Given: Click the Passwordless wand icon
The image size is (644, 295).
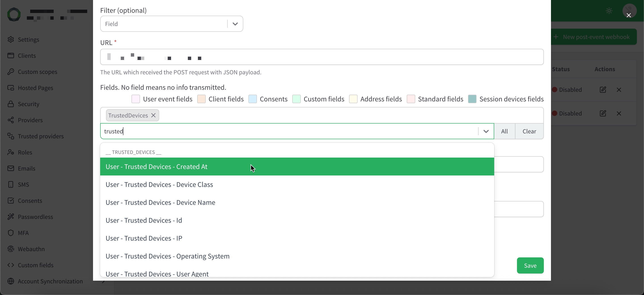Looking at the screenshot, I should click(11, 217).
